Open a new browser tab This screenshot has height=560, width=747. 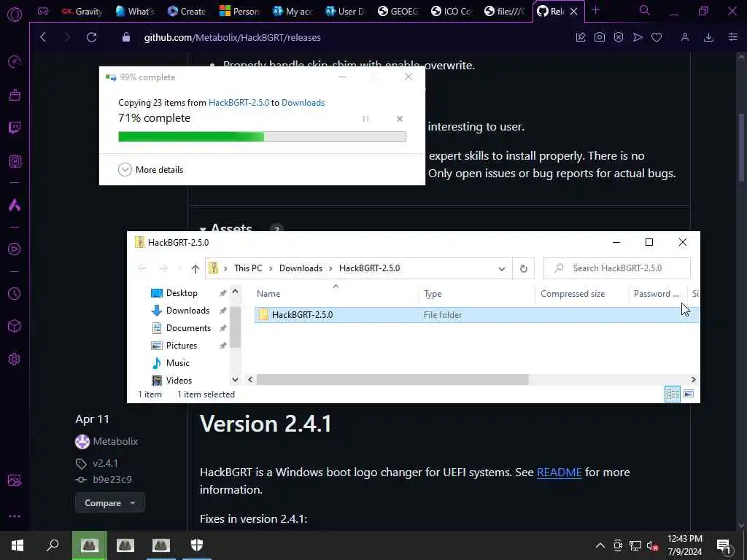click(x=595, y=10)
